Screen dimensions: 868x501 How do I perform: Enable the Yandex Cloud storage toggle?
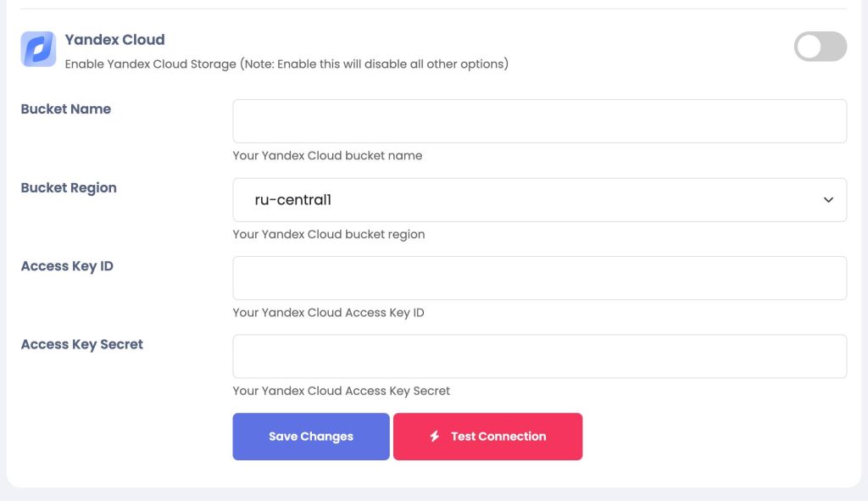coord(820,47)
